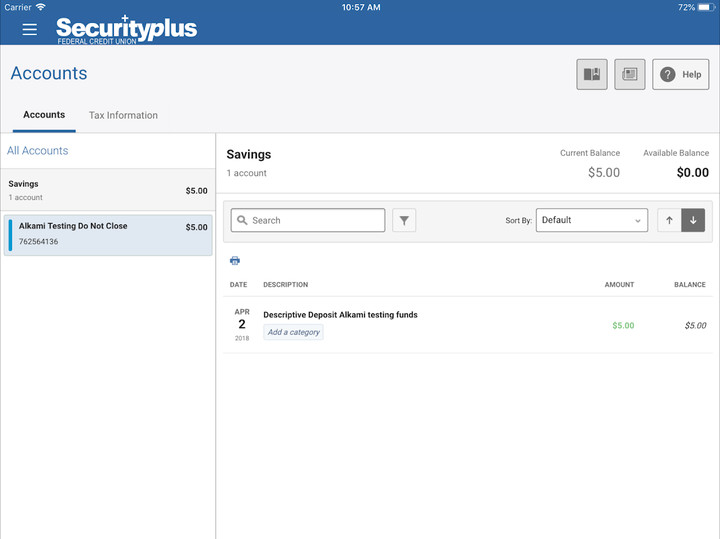Switch to the Accounts tab
720x539 pixels.
point(44,115)
